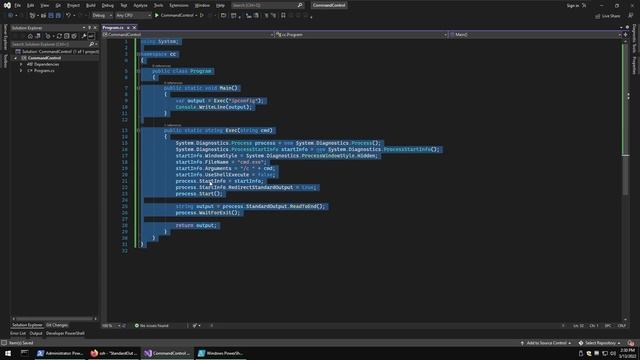Viewport: 640px width, 360px height.
Task: Open the Debug menu
Action: click(x=108, y=5)
